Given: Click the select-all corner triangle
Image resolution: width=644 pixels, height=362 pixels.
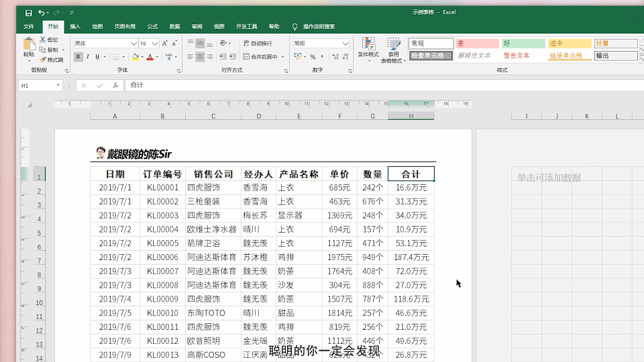Looking at the screenshot, I should [x=30, y=105].
